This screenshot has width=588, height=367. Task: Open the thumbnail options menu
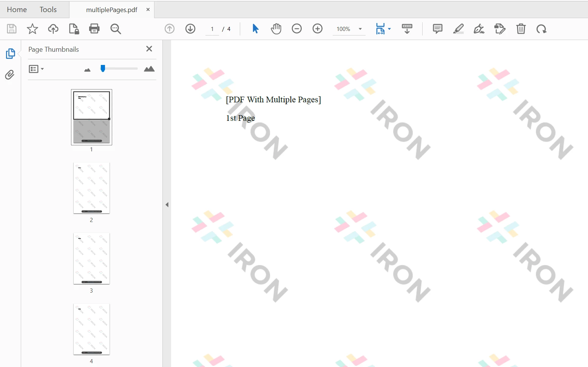pos(36,69)
